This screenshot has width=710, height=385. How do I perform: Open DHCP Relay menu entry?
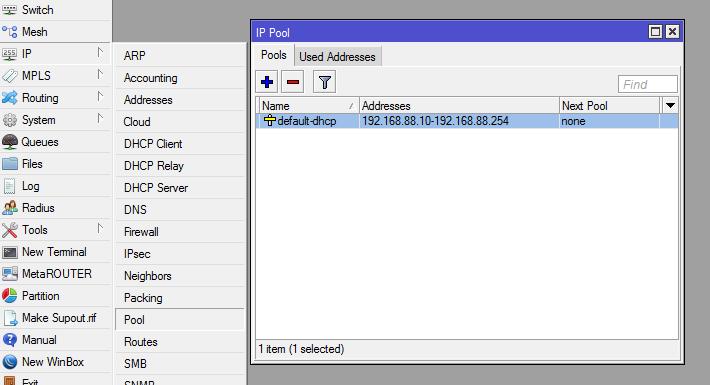tap(180, 166)
